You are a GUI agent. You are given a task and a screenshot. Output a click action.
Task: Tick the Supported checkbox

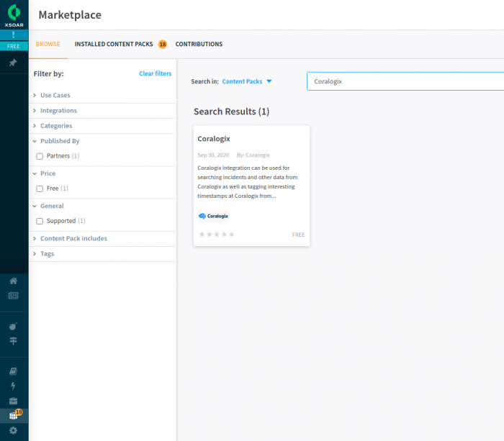(x=40, y=222)
